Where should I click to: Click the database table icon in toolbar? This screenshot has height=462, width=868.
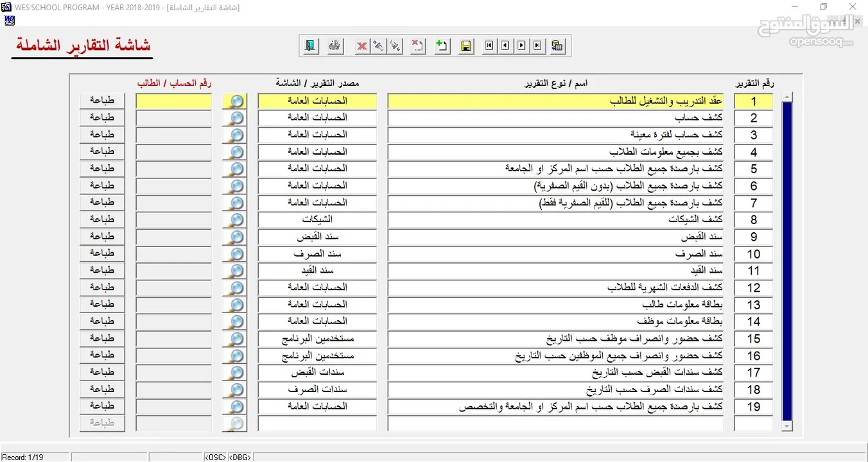click(x=557, y=46)
